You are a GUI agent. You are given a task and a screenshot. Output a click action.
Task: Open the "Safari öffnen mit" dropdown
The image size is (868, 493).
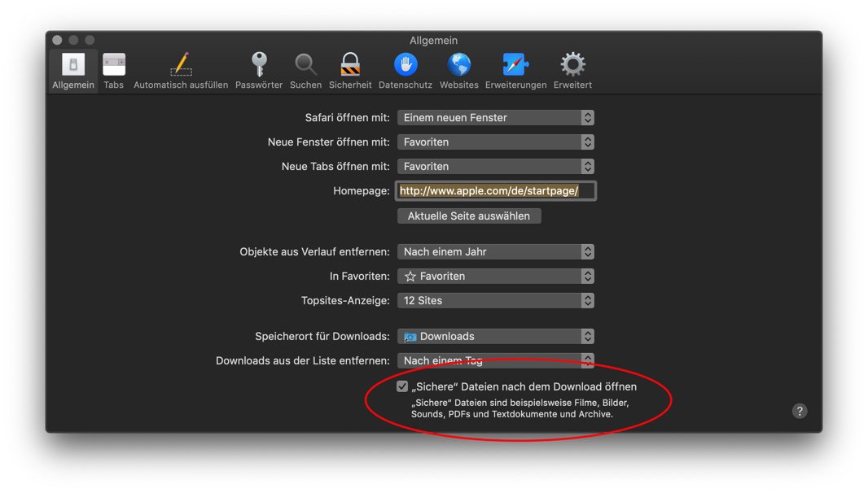495,118
